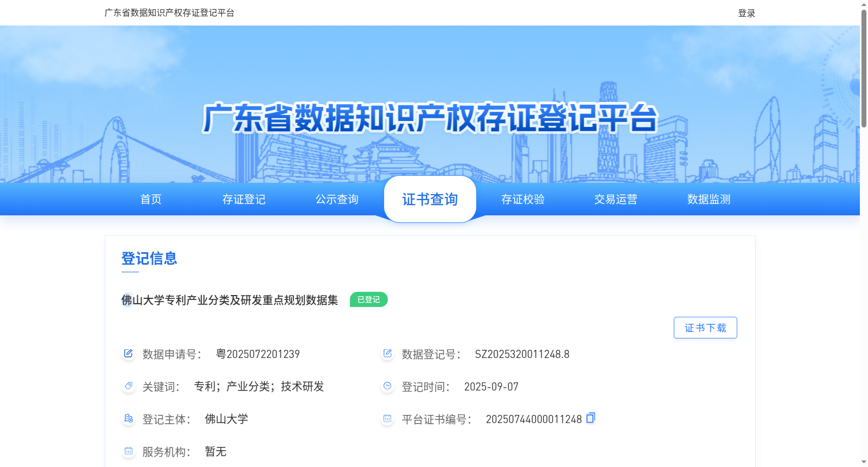Click the page vertical scrollbar thumb
Viewport: 868px width, 467px height.
coord(864,68)
